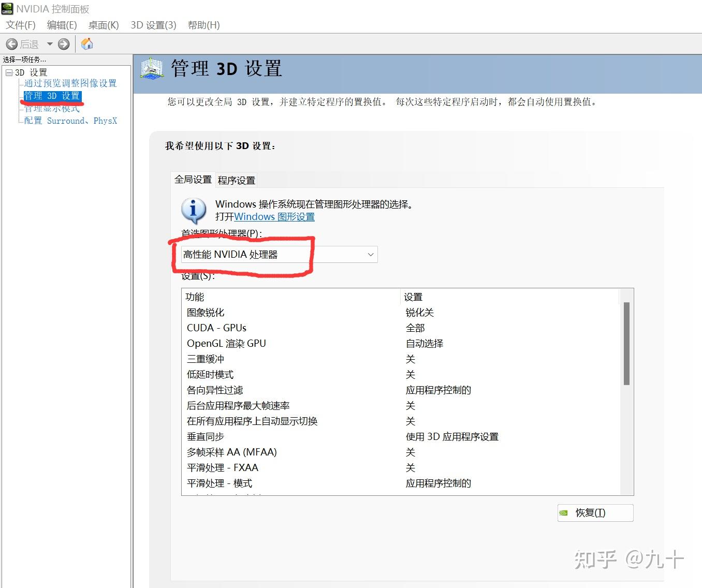Switch to the 全局设置 tab
The image size is (702, 588).
click(193, 180)
